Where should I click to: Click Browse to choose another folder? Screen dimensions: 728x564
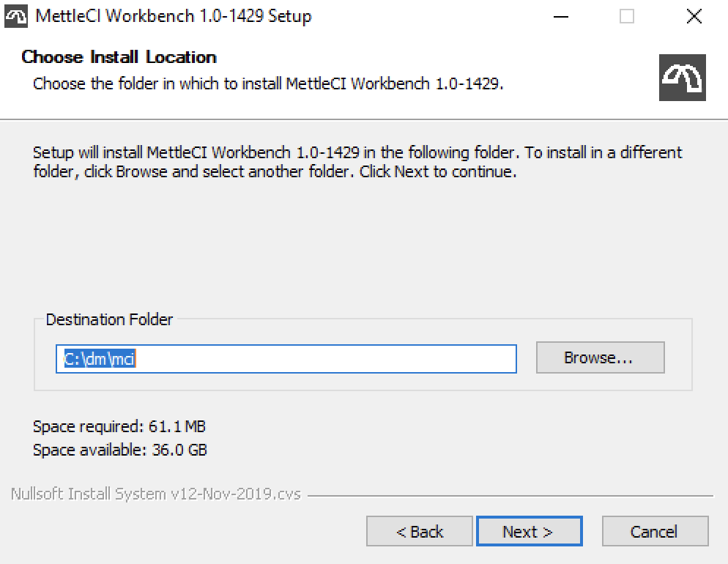[x=600, y=358]
